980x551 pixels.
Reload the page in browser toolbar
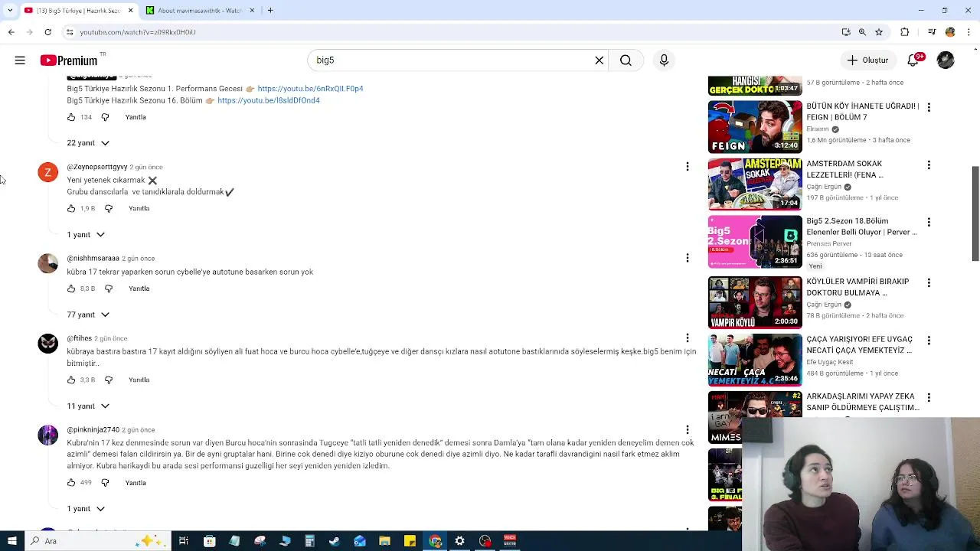[x=47, y=32]
